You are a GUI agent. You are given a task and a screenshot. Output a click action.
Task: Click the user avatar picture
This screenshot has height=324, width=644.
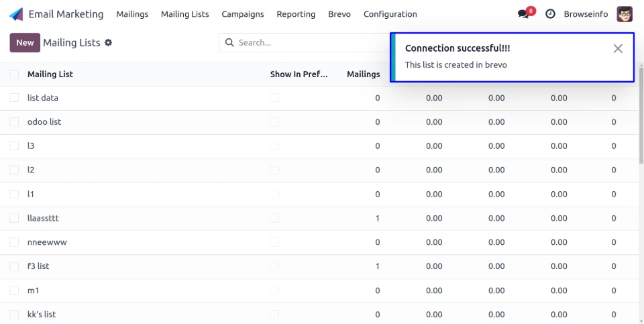[x=625, y=14]
